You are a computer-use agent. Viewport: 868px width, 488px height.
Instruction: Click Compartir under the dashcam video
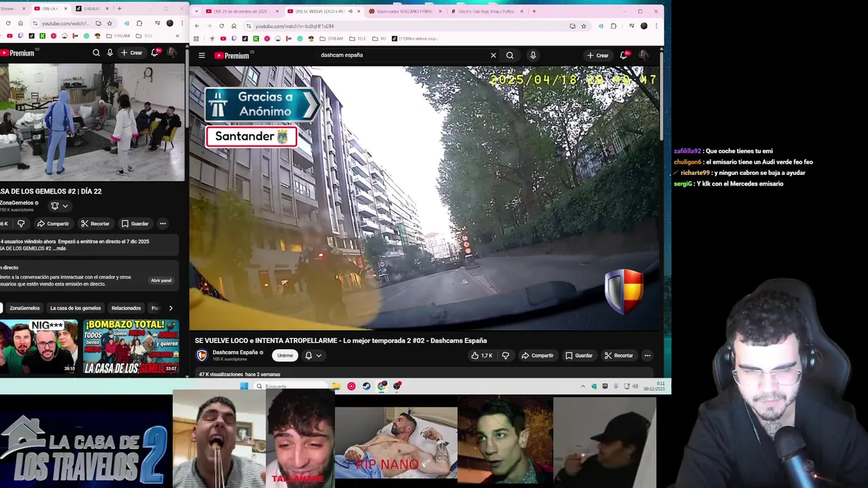click(537, 355)
